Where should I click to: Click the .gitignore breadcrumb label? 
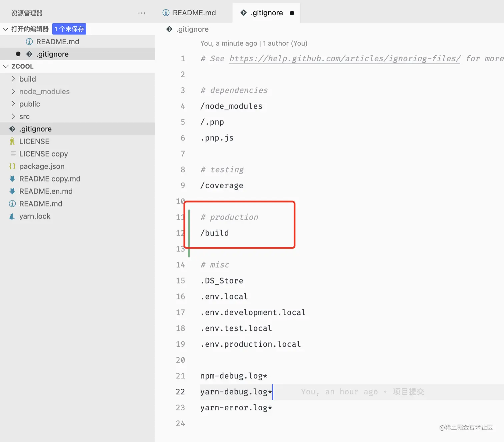point(193,29)
